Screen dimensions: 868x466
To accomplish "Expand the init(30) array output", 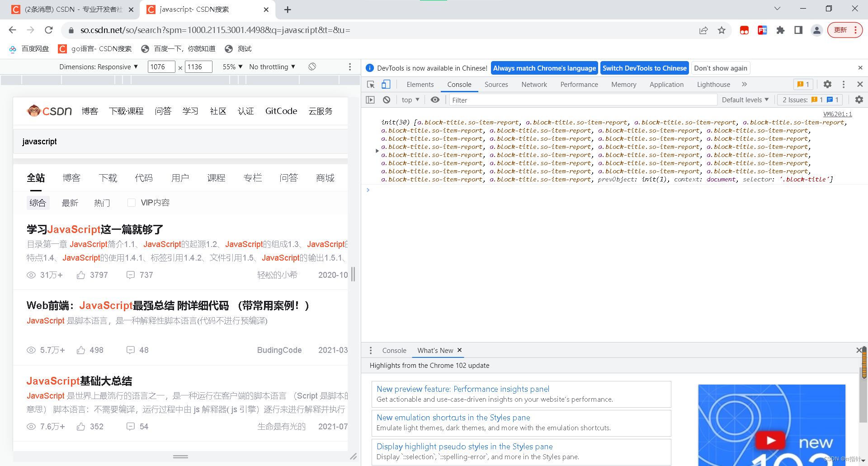I will tap(378, 151).
